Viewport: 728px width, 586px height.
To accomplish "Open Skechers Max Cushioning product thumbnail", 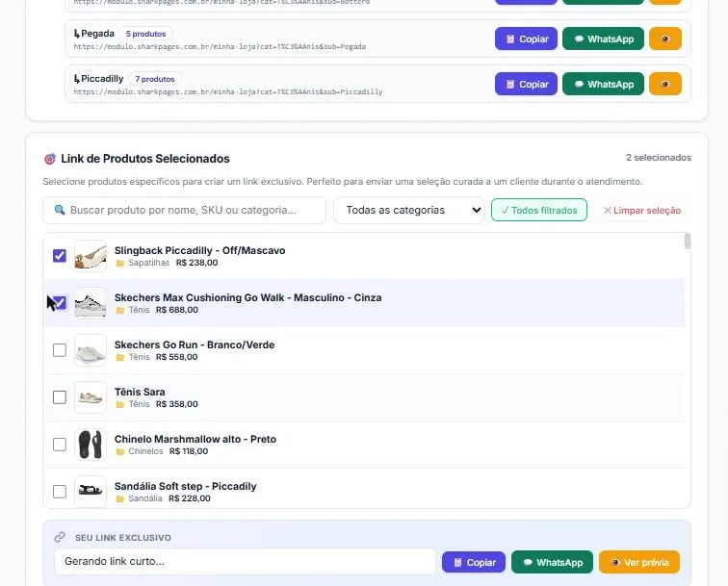I will point(91,303).
